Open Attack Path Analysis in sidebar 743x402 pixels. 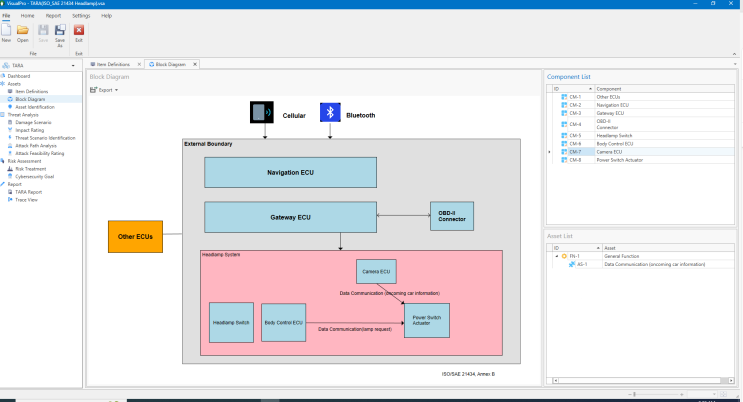click(x=37, y=146)
